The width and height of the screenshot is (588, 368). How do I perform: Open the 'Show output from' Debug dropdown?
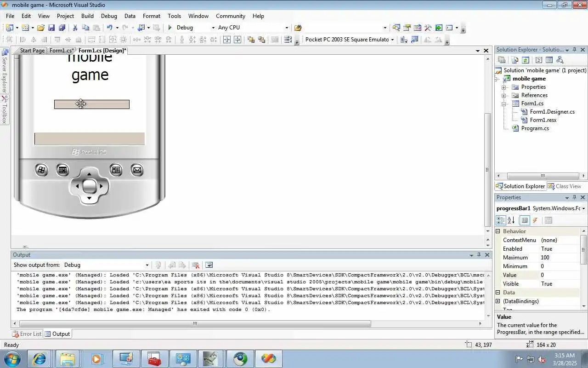[147, 265]
